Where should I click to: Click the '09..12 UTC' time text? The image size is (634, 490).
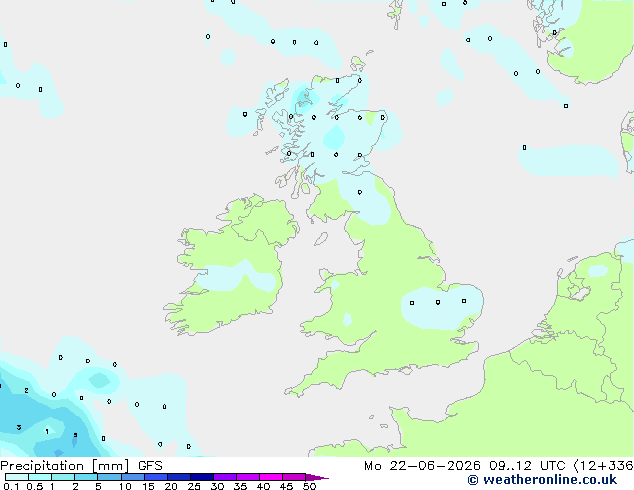(x=527, y=466)
